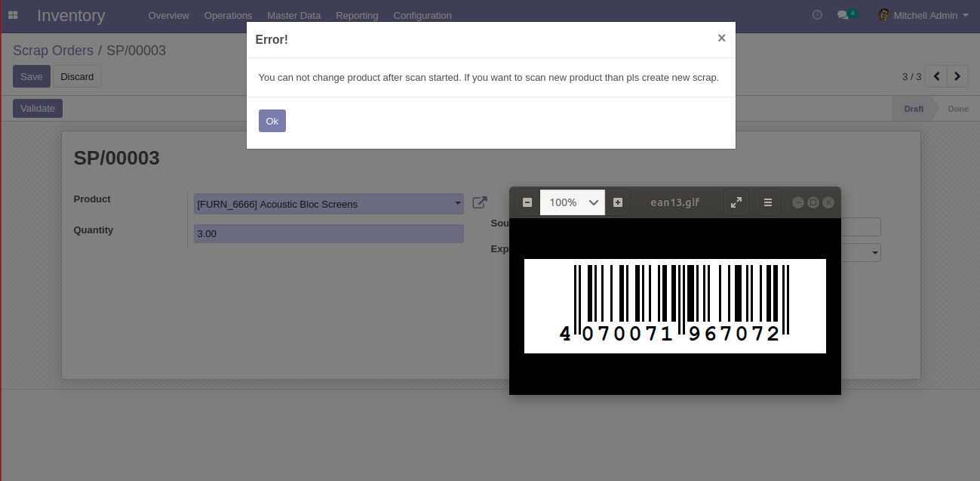980x481 pixels.
Task: Open the Operations menu
Action: pos(228,15)
